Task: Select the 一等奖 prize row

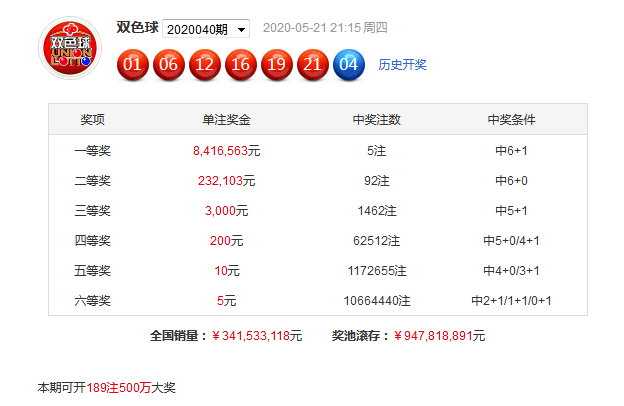Action: 318,150
